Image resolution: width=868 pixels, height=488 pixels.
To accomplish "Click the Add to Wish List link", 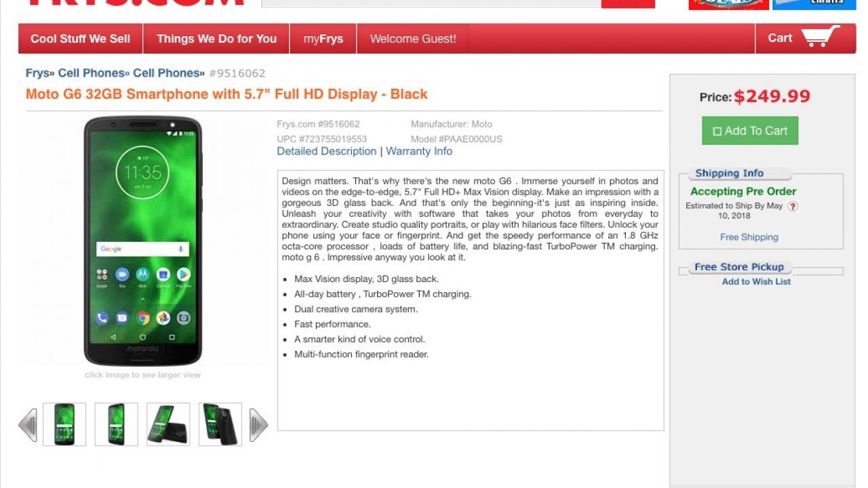I will [756, 281].
